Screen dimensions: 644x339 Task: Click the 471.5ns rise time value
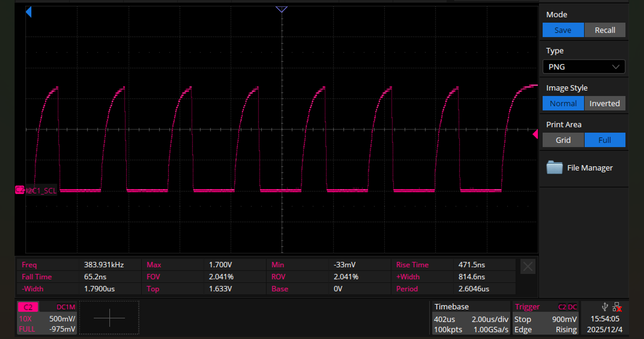point(471,265)
